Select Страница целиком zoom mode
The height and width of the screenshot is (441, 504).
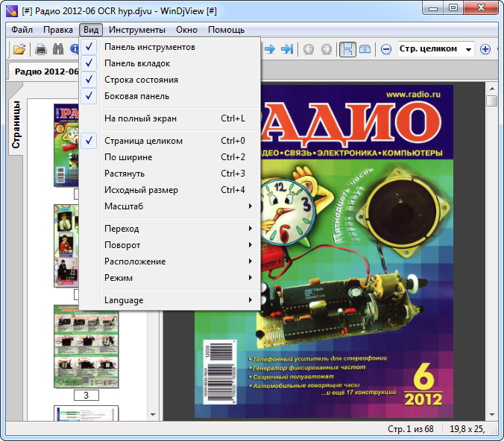170,141
